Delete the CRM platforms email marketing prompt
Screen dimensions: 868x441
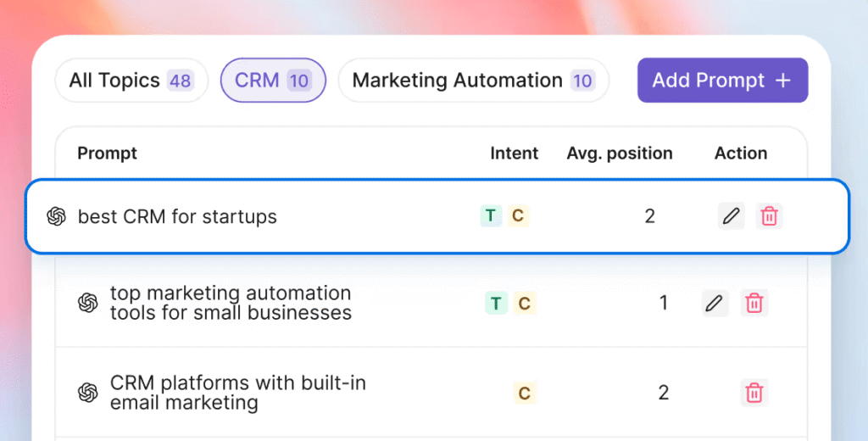(754, 393)
